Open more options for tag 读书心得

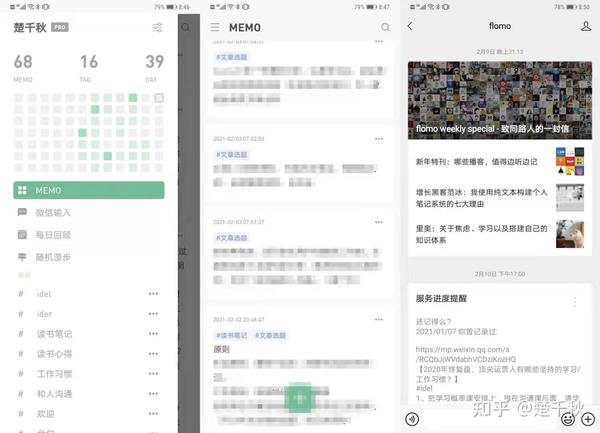tap(153, 353)
